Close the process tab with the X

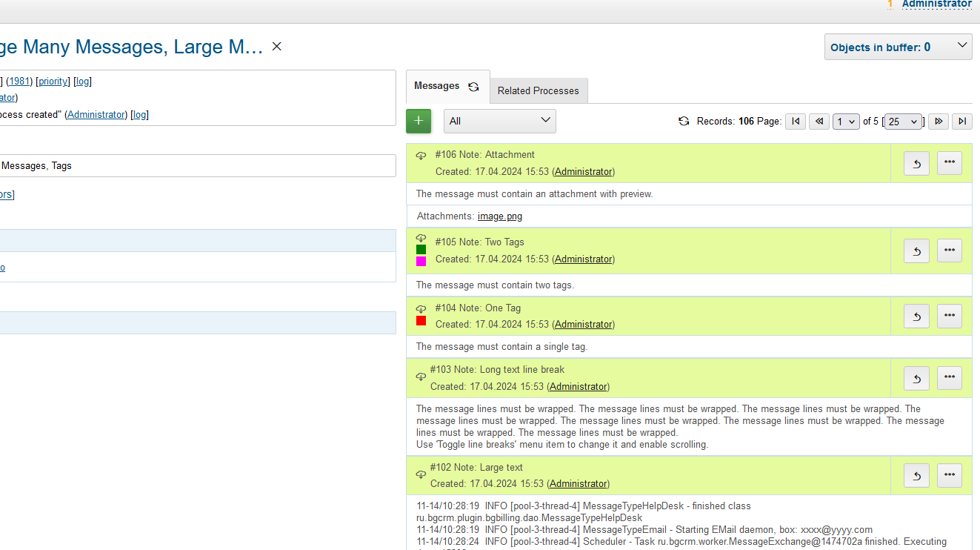click(x=277, y=47)
